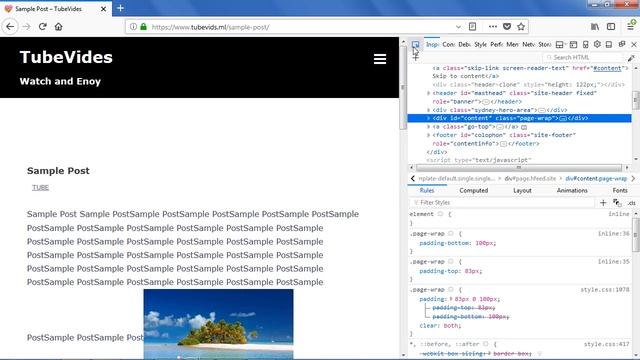This screenshot has height=360, width=640.
Task: Click the TUBE category link
Action: click(40, 188)
